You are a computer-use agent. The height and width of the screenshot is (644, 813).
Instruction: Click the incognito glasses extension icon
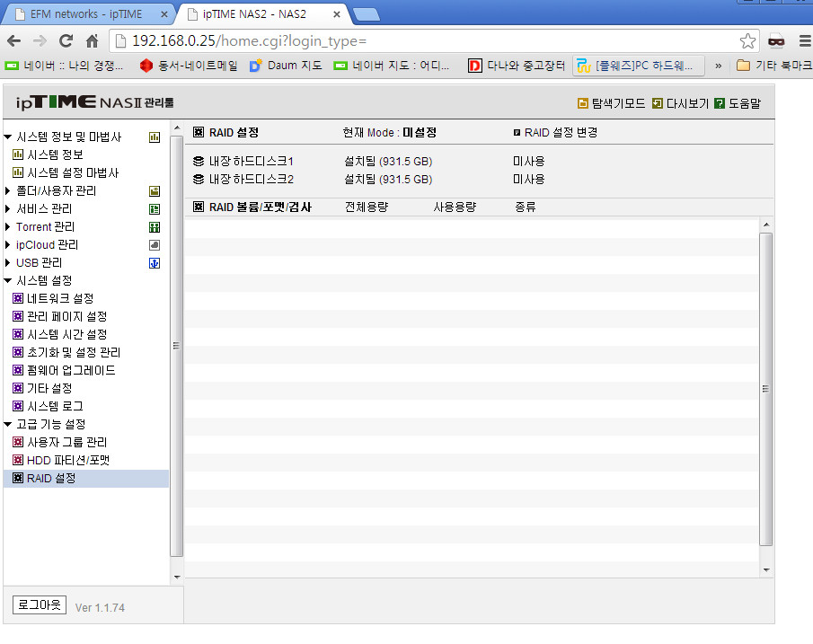pos(776,41)
